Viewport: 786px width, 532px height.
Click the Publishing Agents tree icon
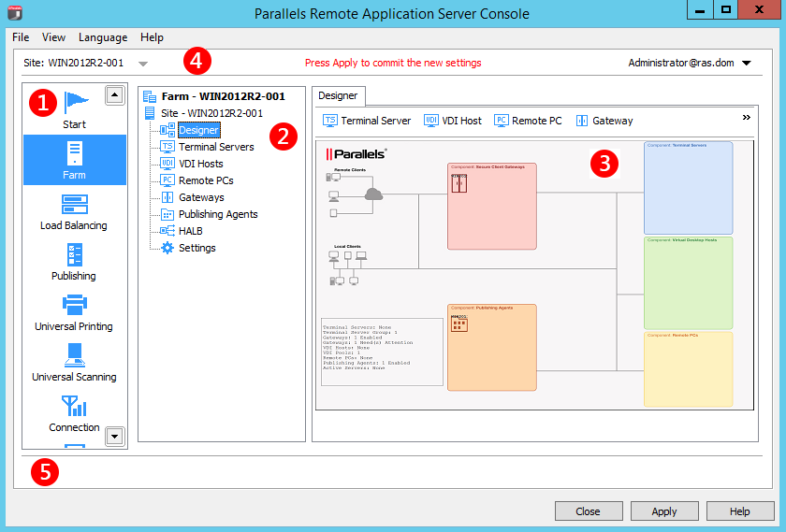[167, 214]
